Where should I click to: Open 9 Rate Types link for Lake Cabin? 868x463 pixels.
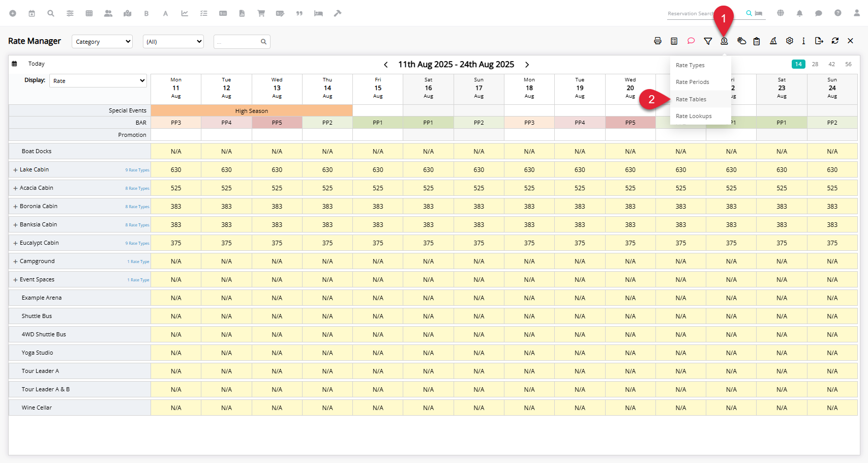point(137,170)
